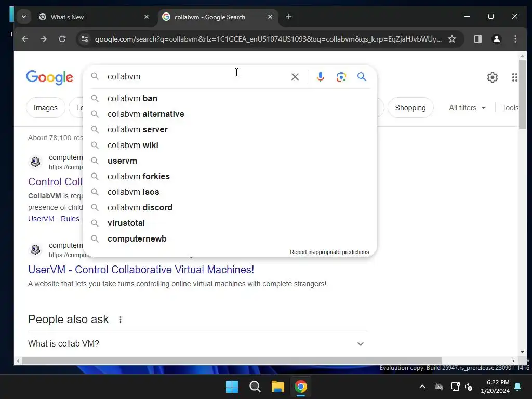Click Chrome icon in the taskbar
Viewport: 532px width, 399px height.
[x=301, y=387]
